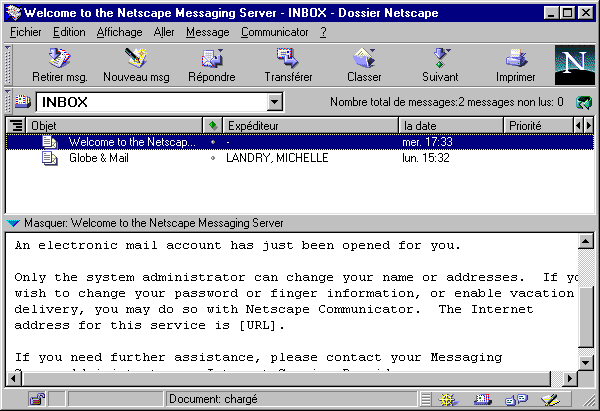Open the Message menu
This screenshot has height=411, width=600.
coord(208,32)
